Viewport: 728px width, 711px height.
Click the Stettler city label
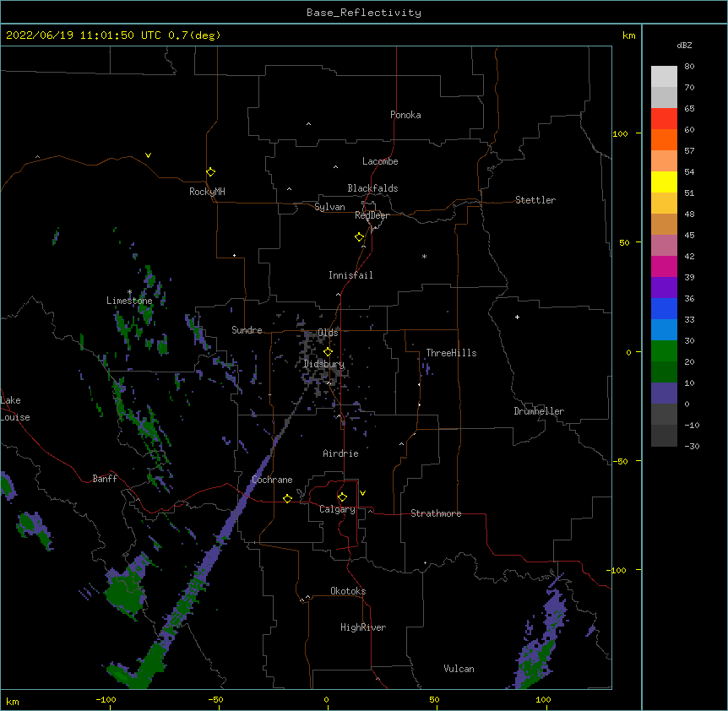coord(535,200)
